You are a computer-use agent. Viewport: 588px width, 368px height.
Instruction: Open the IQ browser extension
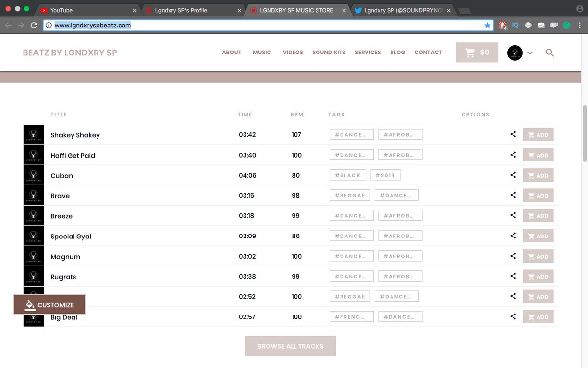tap(515, 26)
